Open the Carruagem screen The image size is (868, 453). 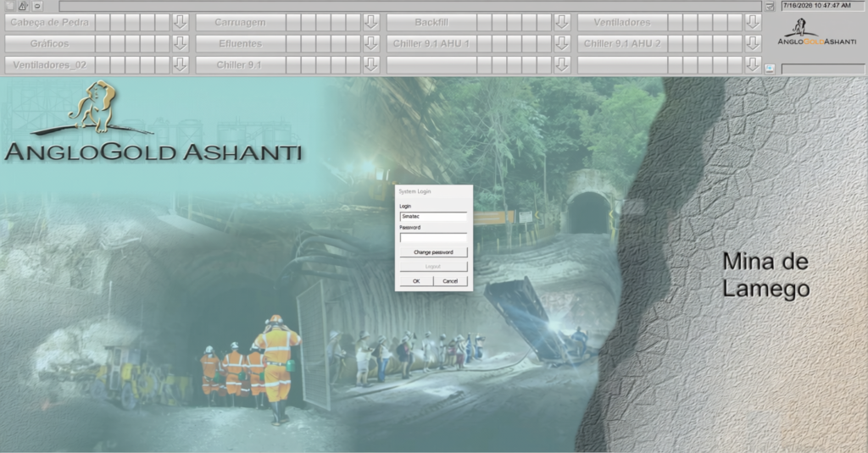pyautogui.click(x=240, y=22)
